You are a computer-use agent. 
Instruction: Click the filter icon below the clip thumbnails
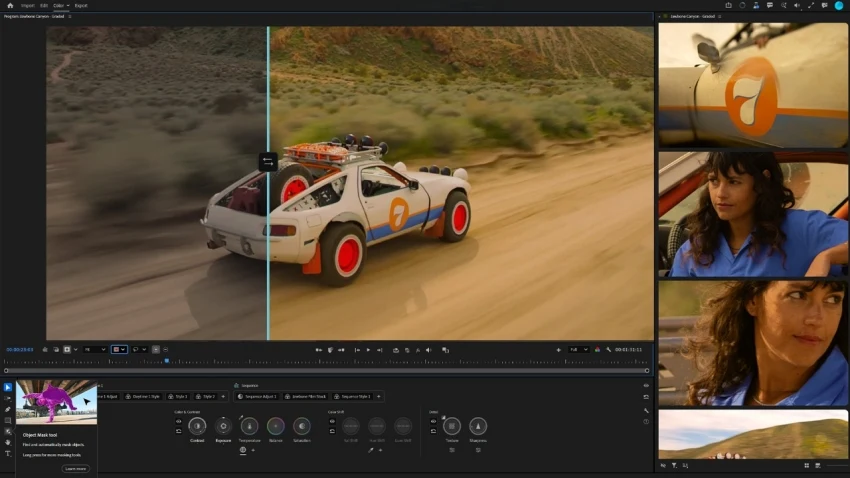[x=674, y=466]
